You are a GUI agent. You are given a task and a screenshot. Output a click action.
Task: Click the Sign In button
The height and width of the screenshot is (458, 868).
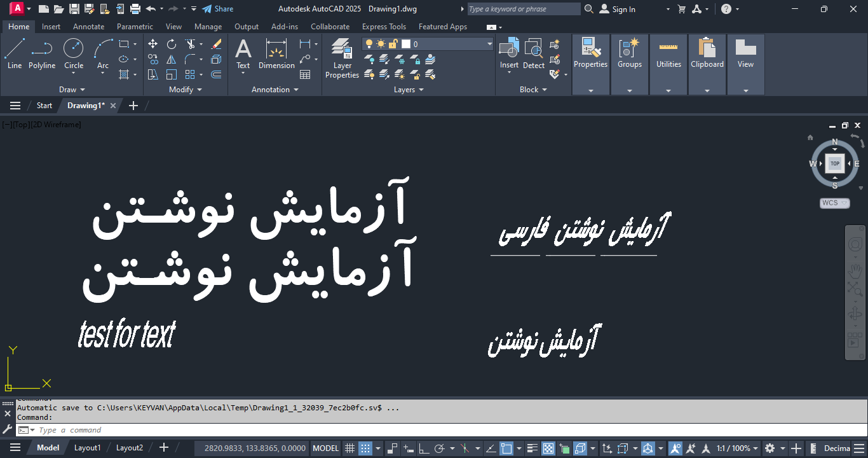[x=617, y=9]
